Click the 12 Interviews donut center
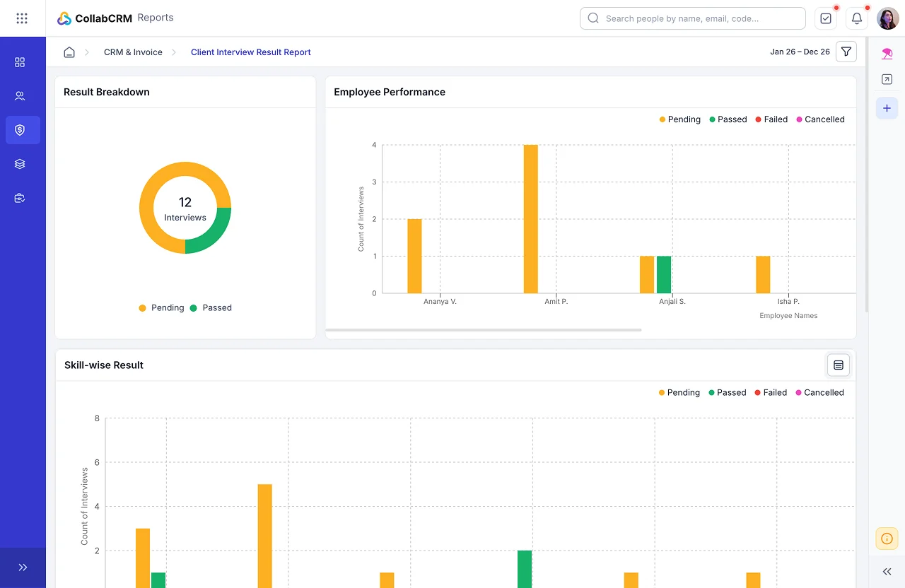 [x=185, y=208]
